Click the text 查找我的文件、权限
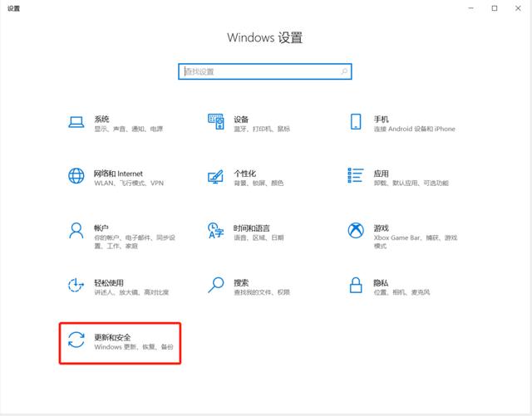The image size is (532, 416). (262, 292)
